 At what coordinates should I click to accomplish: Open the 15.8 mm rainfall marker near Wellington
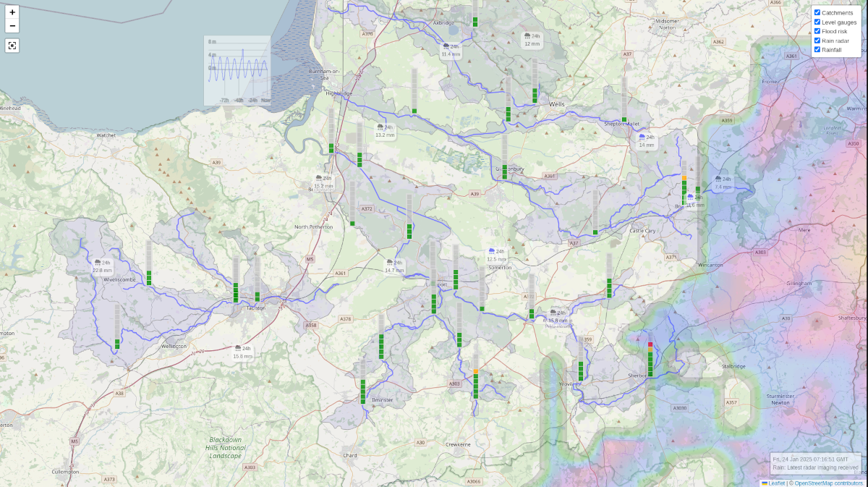pos(242,352)
